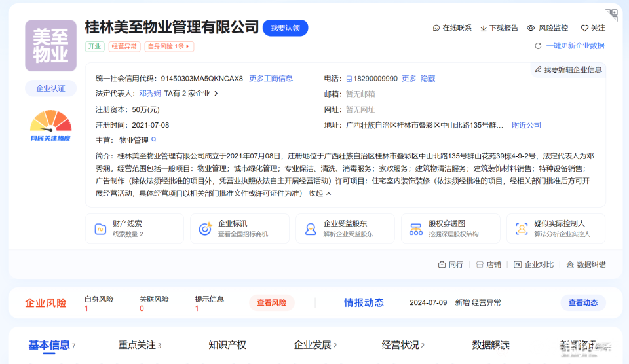This screenshot has width=629, height=364.
Task: Click the 开业 status tag
Action: click(94, 46)
